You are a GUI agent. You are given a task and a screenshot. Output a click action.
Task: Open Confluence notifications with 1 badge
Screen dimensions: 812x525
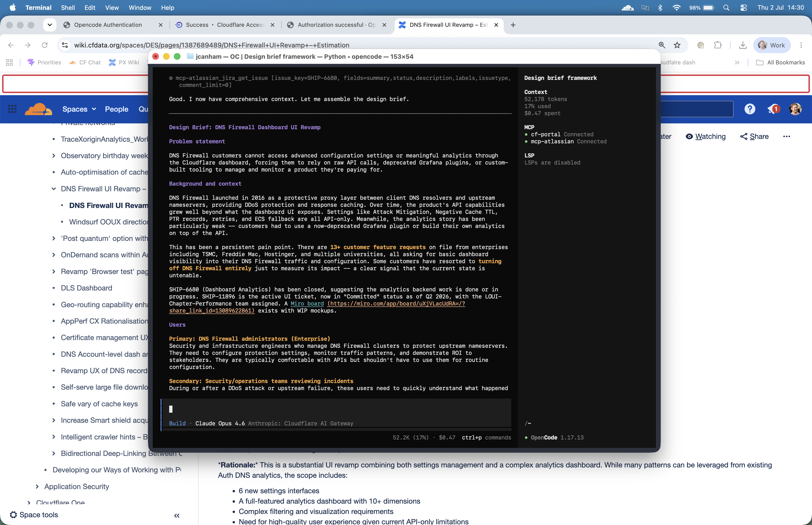click(x=773, y=109)
